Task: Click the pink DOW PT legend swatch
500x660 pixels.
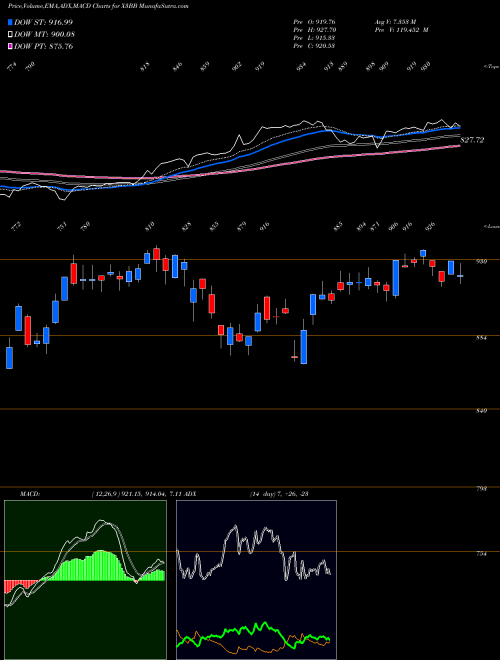Action: 11,46
